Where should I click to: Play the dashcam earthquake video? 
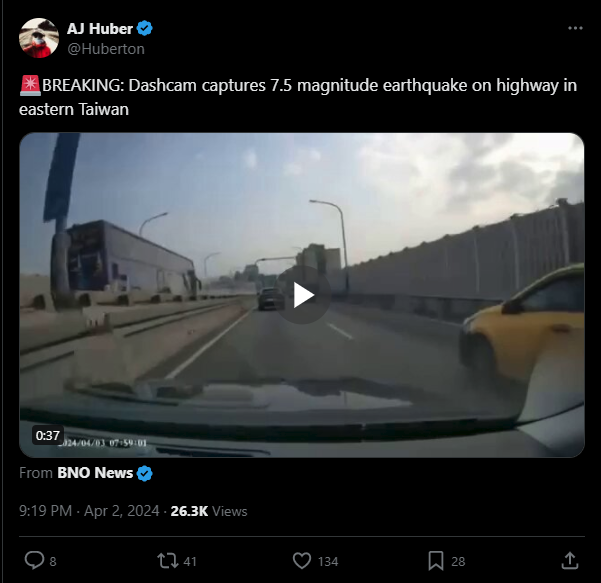coord(302,295)
